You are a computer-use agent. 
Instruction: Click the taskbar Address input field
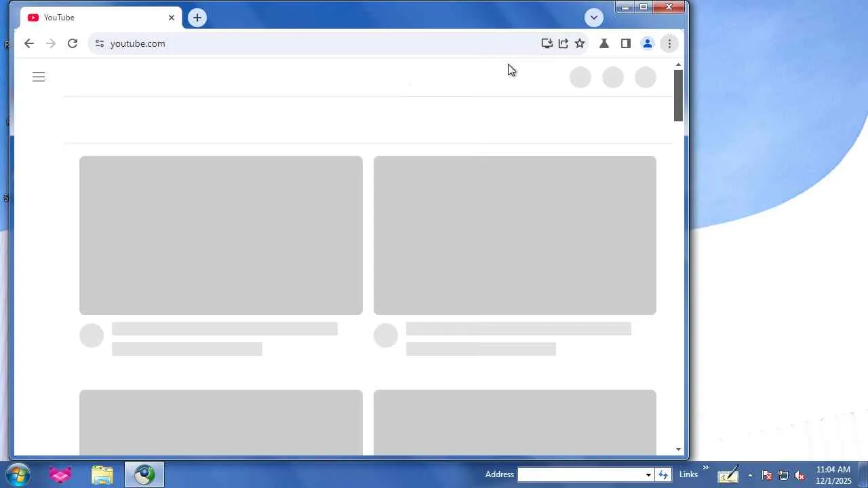(580, 474)
